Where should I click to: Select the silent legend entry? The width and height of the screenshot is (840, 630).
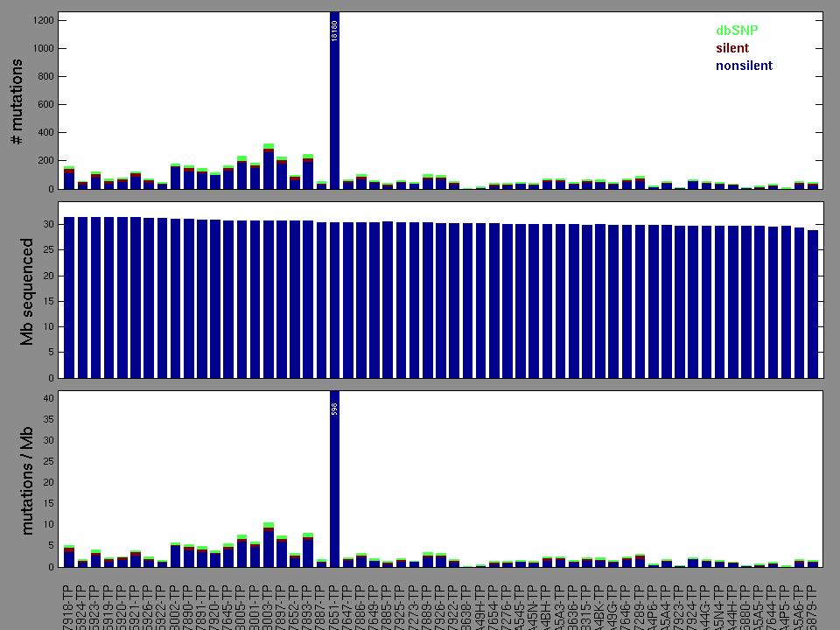pyautogui.click(x=731, y=48)
